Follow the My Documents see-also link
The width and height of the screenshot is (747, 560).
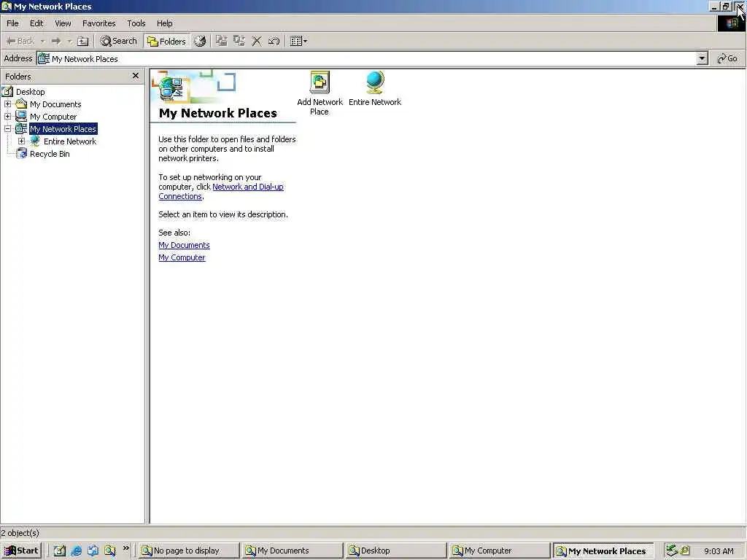tap(184, 245)
